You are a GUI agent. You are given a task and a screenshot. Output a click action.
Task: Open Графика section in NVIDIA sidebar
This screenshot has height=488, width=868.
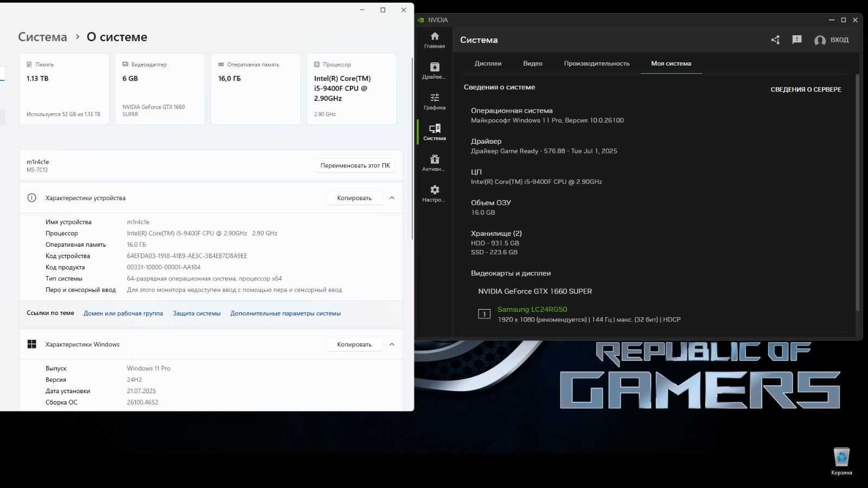pos(435,101)
